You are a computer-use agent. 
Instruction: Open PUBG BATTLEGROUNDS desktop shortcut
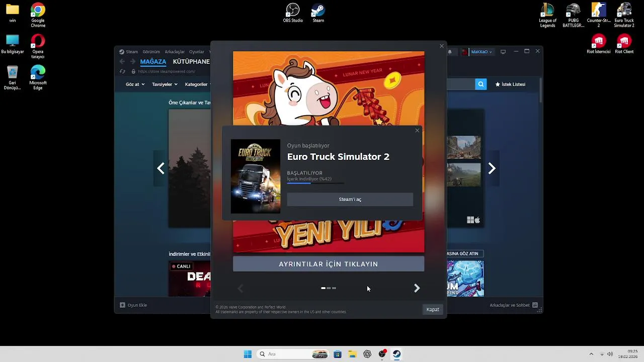573,16
